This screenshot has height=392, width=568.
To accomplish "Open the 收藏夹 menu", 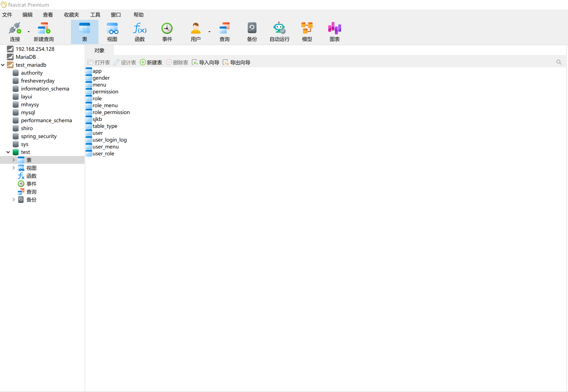I will (72, 15).
